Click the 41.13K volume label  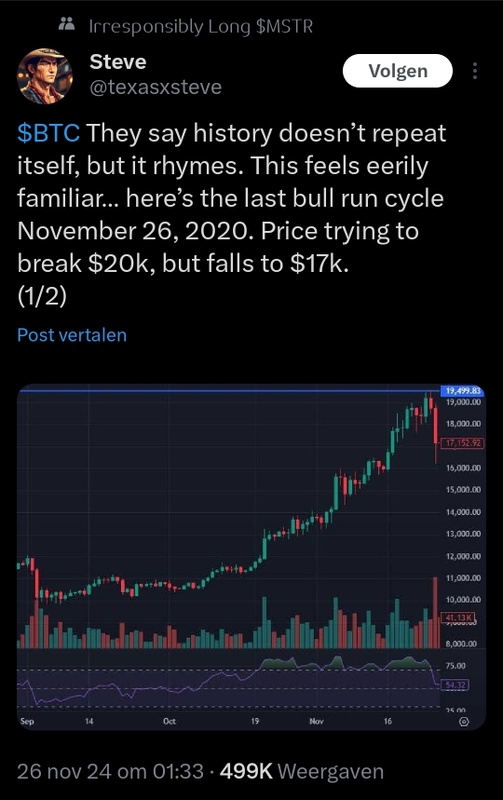click(x=459, y=617)
